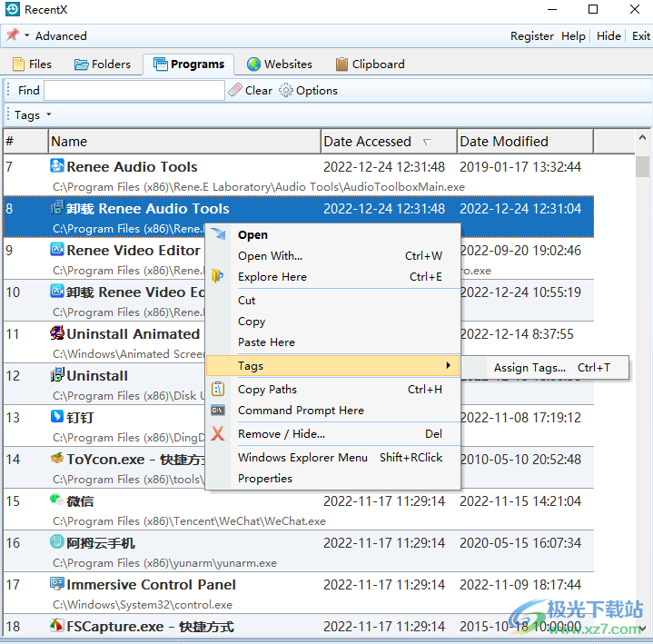Click the Immersive Control Panel icon
Image resolution: width=653 pixels, height=644 pixels.
point(57,584)
